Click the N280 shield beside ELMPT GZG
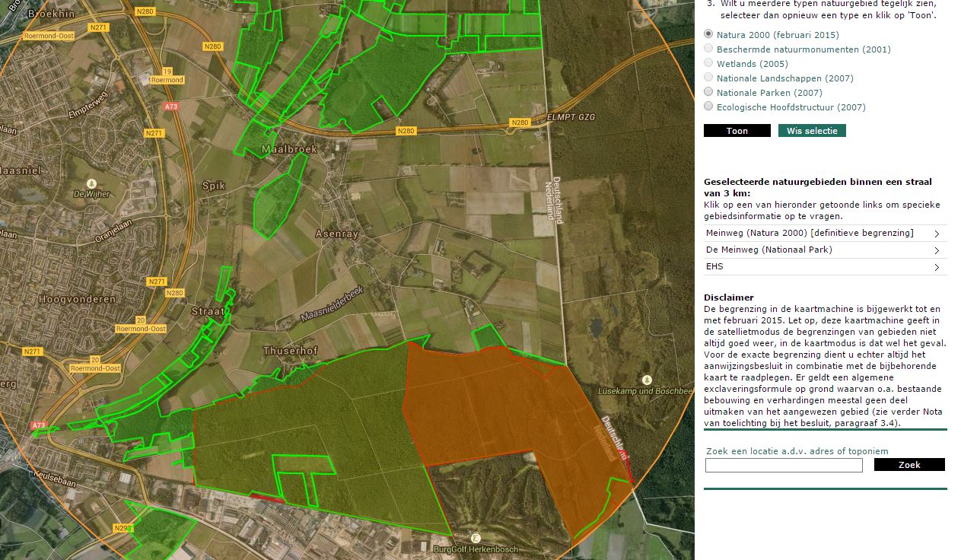Viewport: 961px width, 560px height. 520,123
